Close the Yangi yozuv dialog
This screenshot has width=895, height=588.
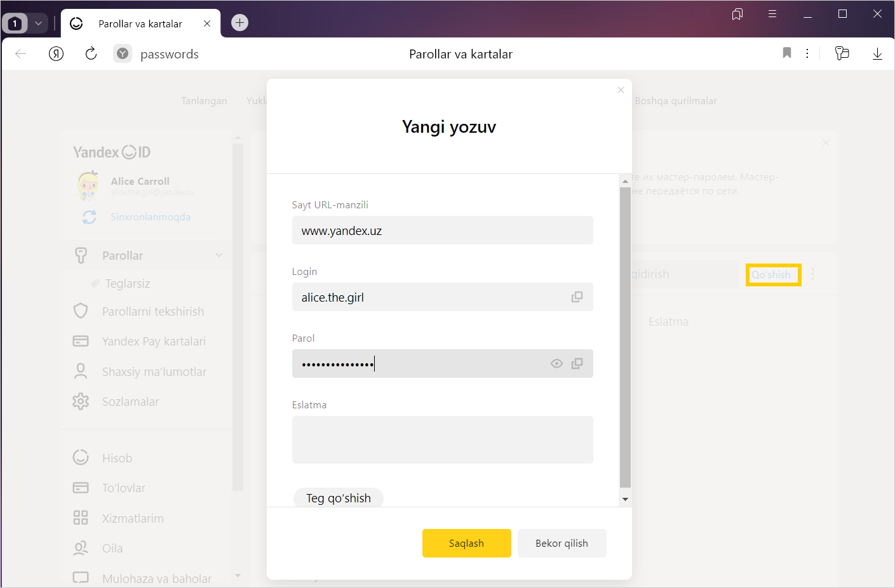point(621,90)
